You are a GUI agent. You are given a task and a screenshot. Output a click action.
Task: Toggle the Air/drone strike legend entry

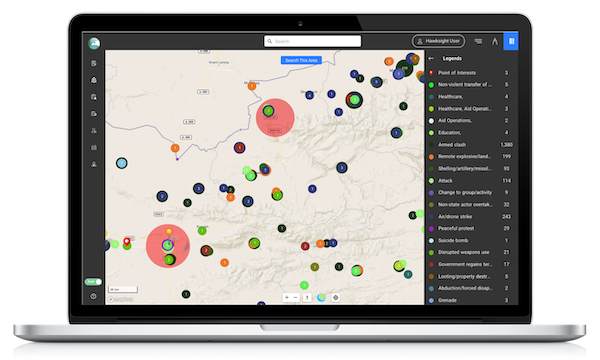coord(471,217)
